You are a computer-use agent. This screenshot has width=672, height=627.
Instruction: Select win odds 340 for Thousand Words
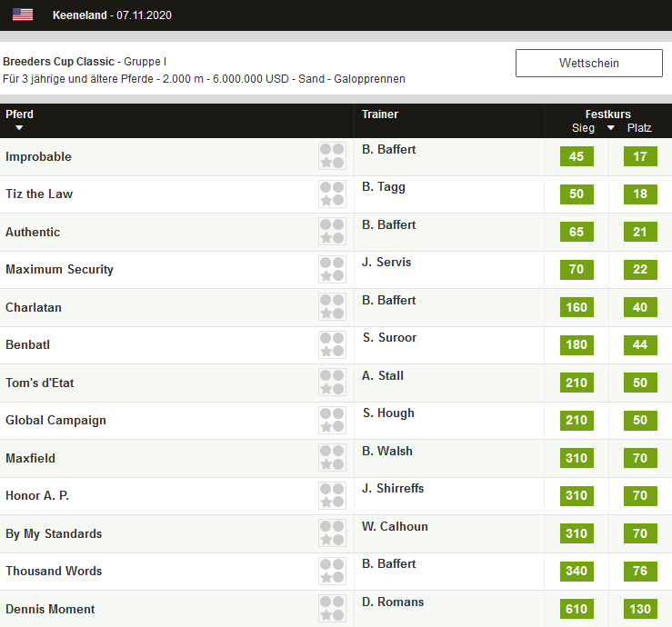click(x=577, y=571)
